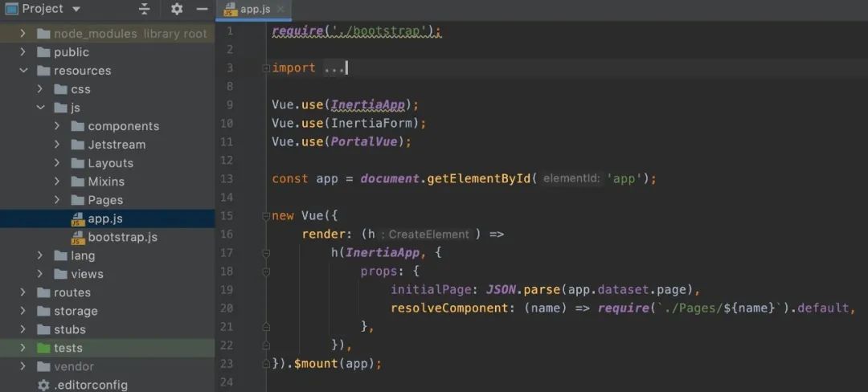
Task: Expand the Pages folder chevron
Action: [57, 200]
